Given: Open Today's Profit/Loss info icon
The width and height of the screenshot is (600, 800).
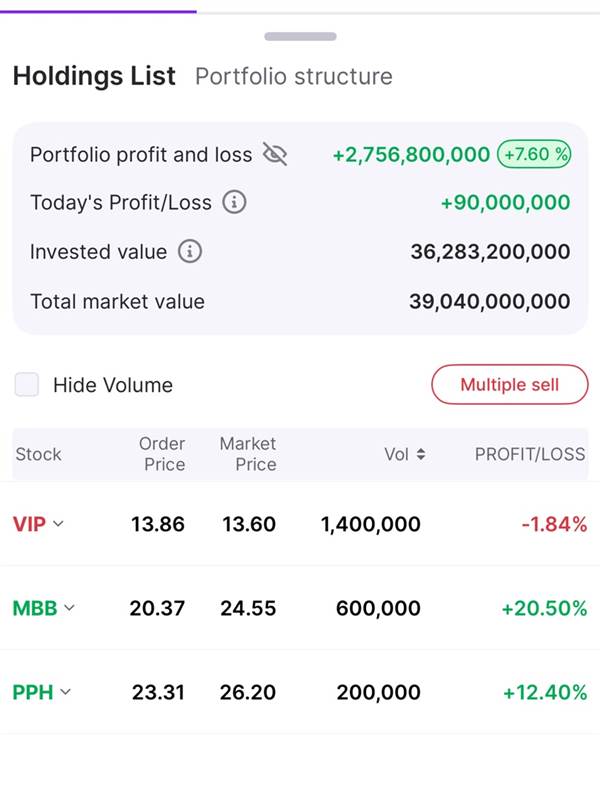Looking at the screenshot, I should (x=234, y=202).
